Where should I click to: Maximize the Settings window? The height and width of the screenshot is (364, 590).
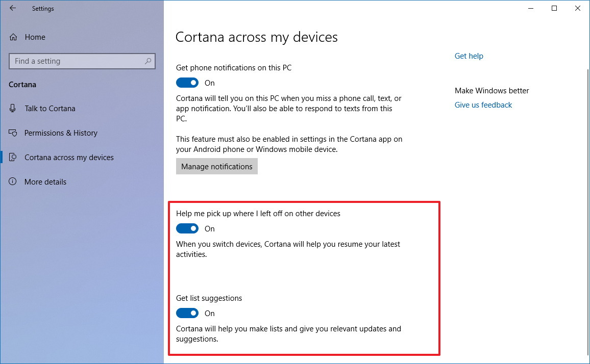pos(554,8)
